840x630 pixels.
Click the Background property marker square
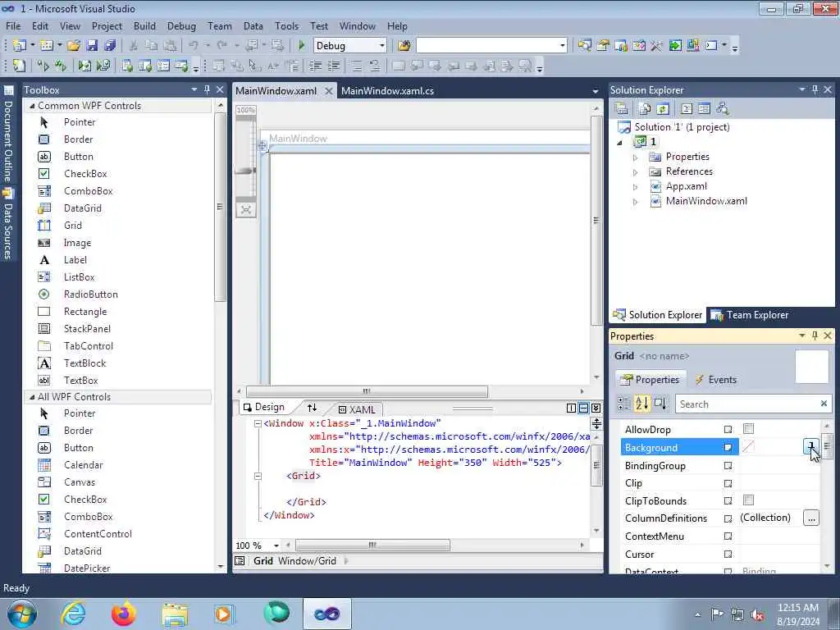(x=728, y=447)
